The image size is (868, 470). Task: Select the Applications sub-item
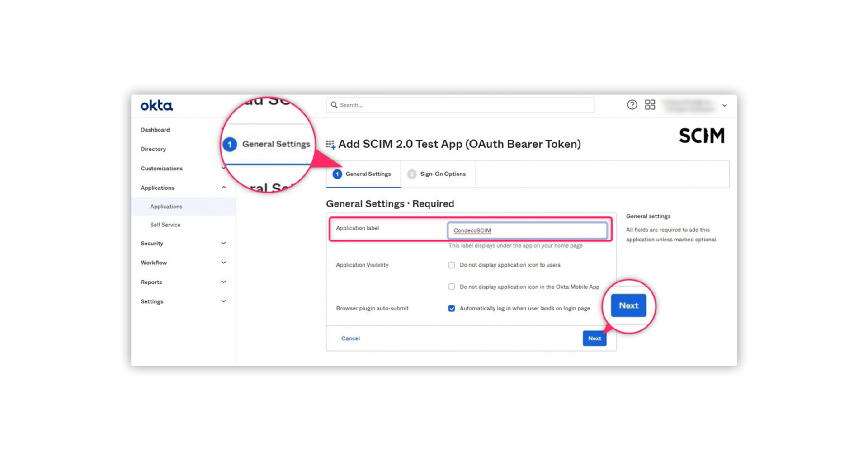coord(166,207)
